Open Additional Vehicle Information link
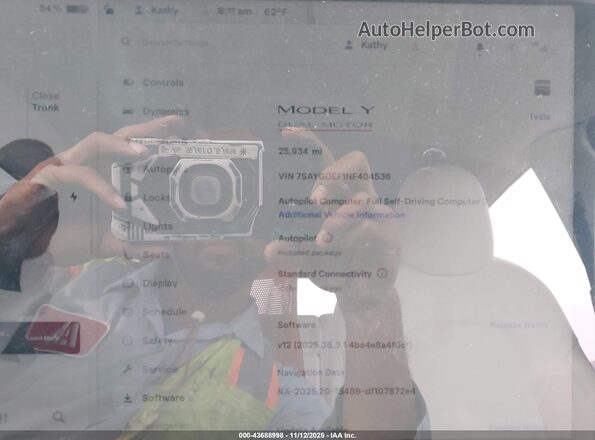Viewport: 595px width, 440px height. pyautogui.click(x=342, y=215)
